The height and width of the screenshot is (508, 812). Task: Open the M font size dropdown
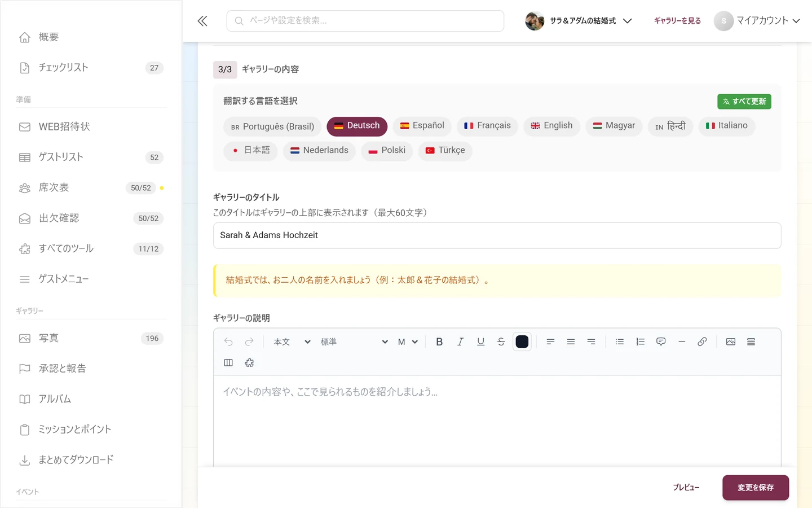click(x=408, y=342)
